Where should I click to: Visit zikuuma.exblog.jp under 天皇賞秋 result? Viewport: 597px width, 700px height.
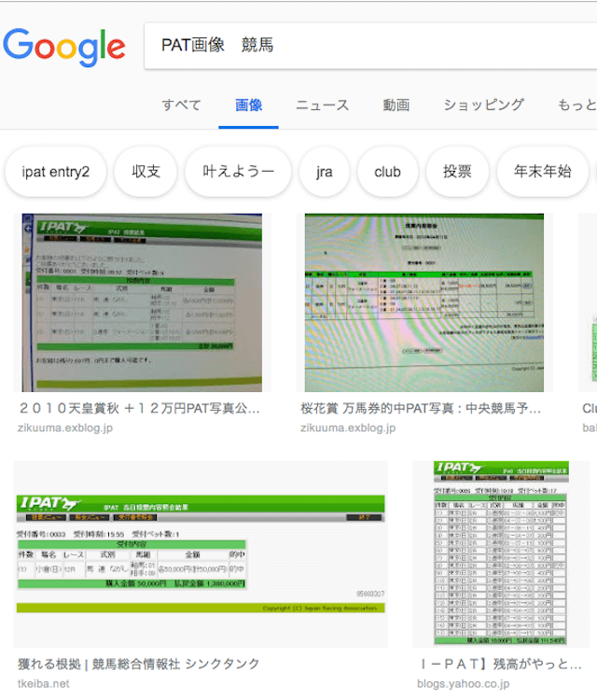[65, 427]
